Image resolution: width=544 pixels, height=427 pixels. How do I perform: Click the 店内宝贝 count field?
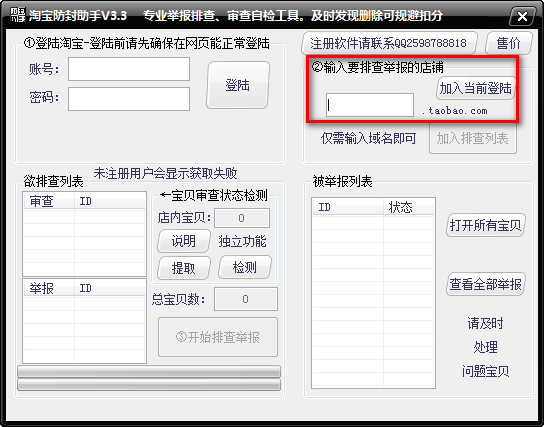pyautogui.click(x=242, y=218)
